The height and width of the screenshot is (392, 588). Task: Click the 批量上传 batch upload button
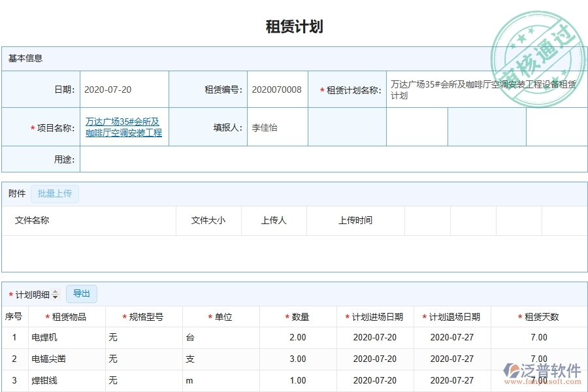tap(55, 193)
